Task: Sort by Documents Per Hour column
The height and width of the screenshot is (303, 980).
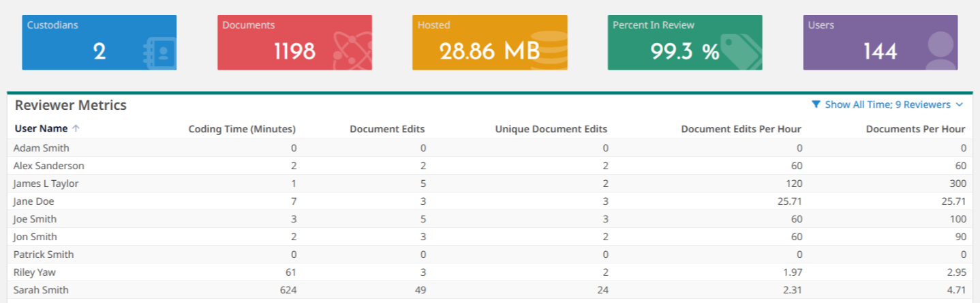Action: [x=915, y=128]
